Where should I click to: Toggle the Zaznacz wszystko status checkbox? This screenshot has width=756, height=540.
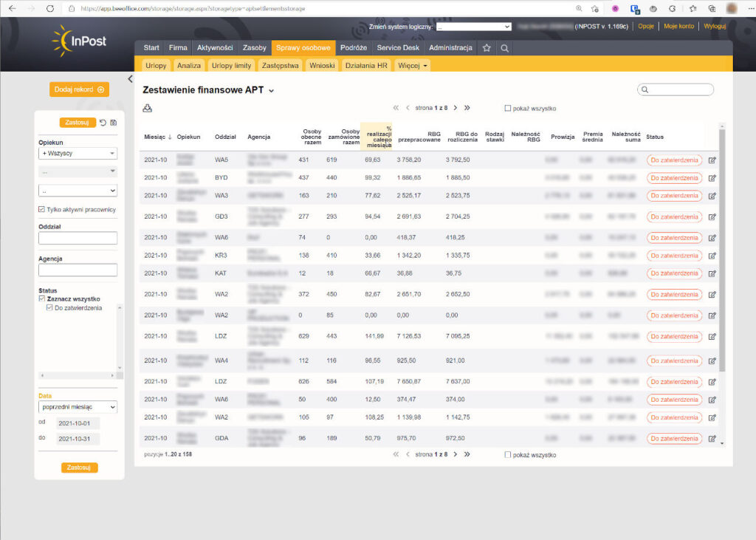[42, 299]
